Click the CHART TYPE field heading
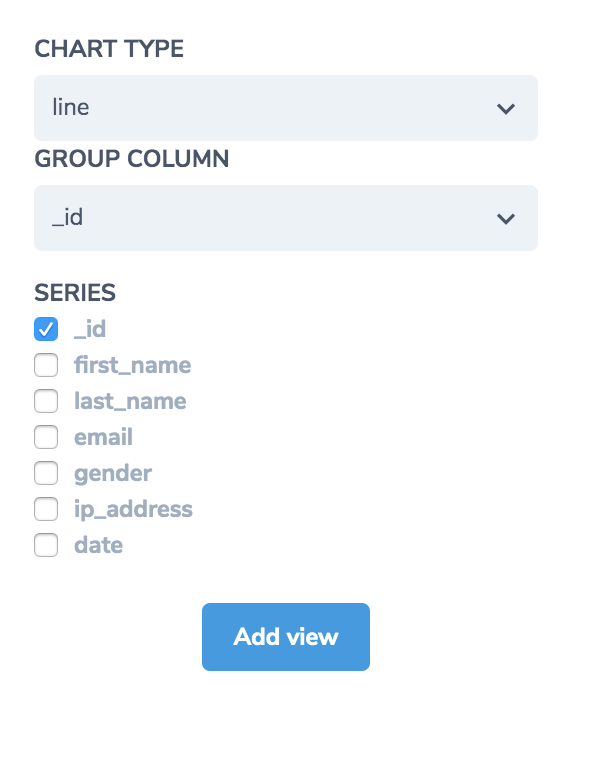This screenshot has width=600, height=762. coord(109,48)
